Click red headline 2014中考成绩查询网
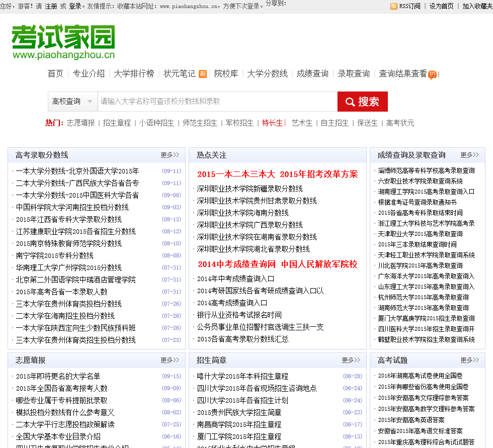Image resolution: width=493 pixels, height=448 pixels. pyautogui.click(x=237, y=264)
